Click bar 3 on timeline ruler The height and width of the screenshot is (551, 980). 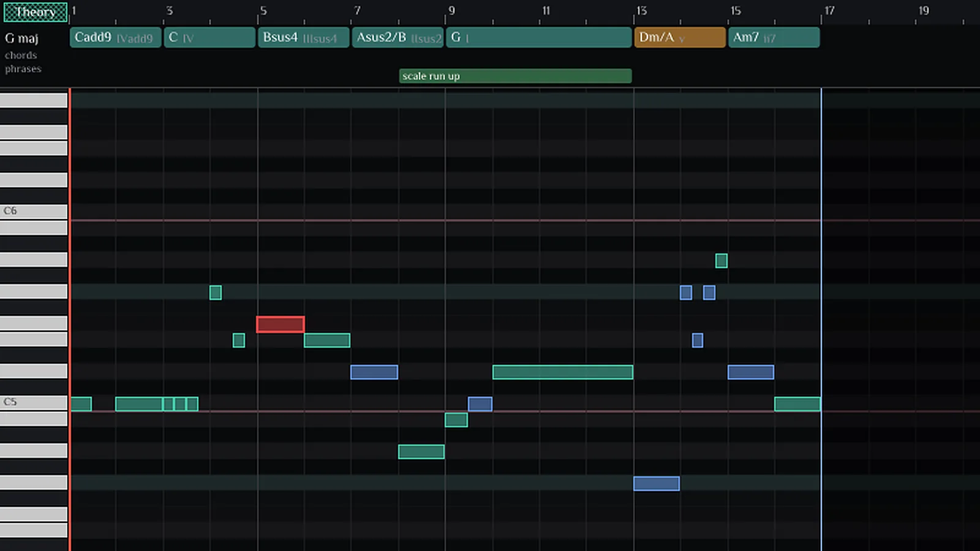(x=170, y=10)
